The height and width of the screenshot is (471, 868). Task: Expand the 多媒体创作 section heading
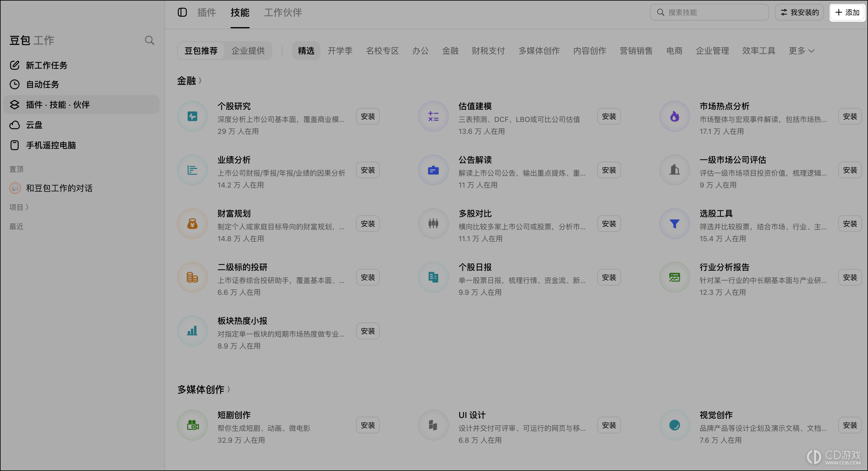pos(203,389)
